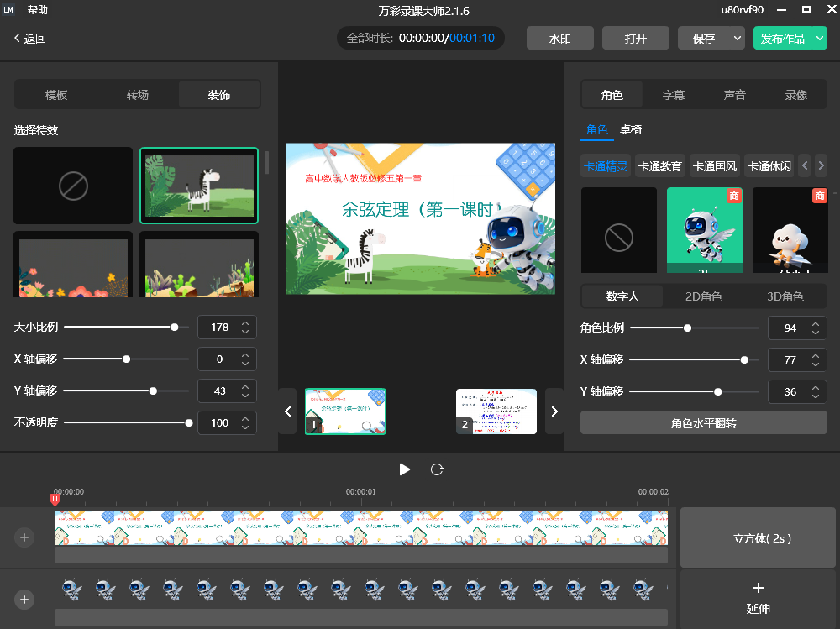Viewport: 840px width, 629px height.
Task: Show previous slide thumbnails arrow
Action: (x=287, y=411)
